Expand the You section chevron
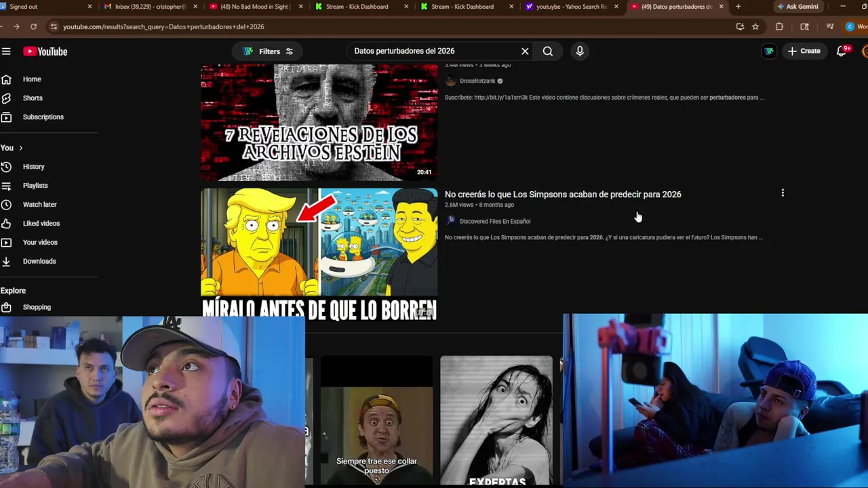The image size is (868, 488). click(21, 148)
